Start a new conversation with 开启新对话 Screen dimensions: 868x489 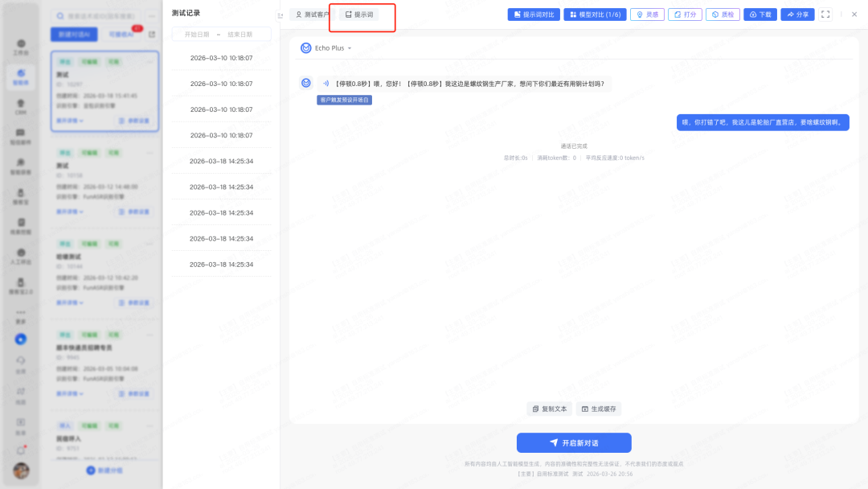tap(574, 443)
